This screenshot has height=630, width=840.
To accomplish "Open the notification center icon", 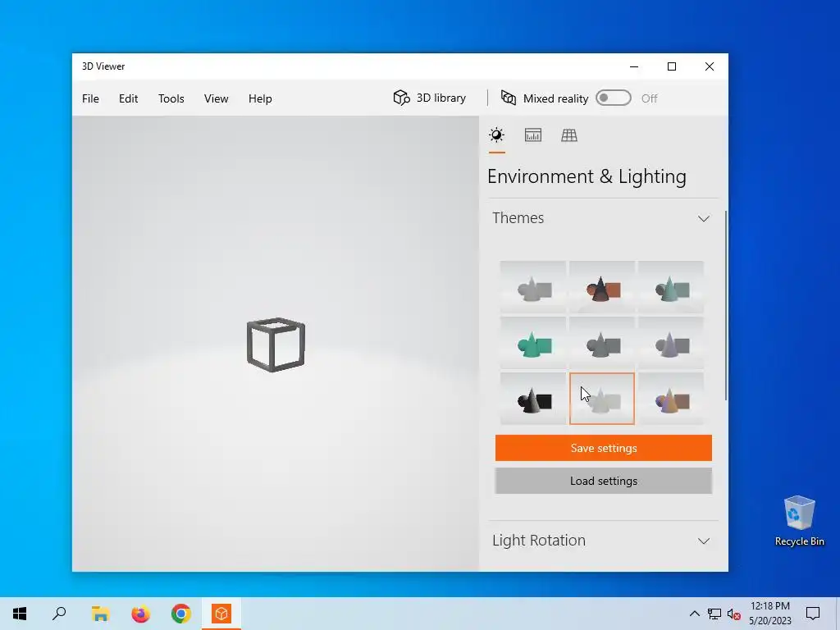I will pyautogui.click(x=813, y=614).
